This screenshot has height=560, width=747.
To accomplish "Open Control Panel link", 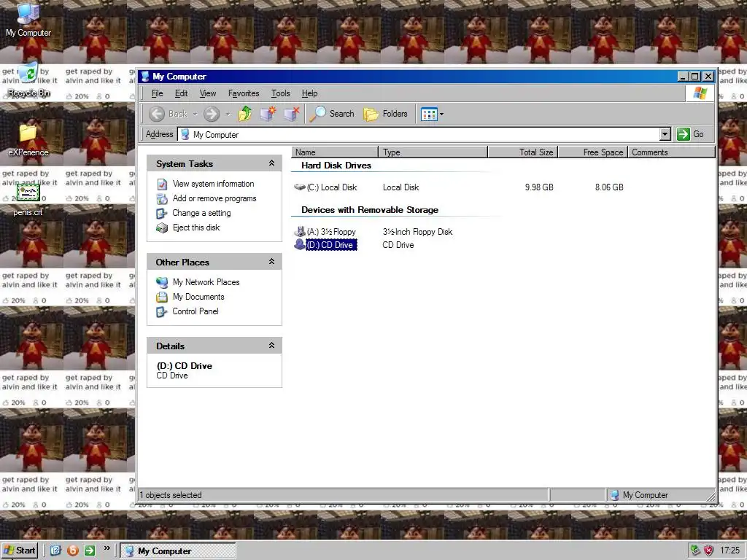I will click(196, 311).
